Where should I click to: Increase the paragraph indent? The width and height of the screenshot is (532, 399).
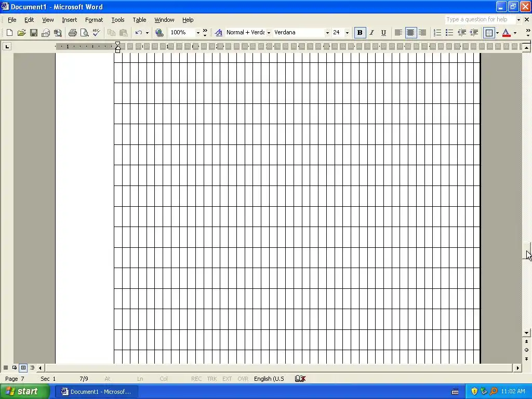pyautogui.click(x=474, y=33)
